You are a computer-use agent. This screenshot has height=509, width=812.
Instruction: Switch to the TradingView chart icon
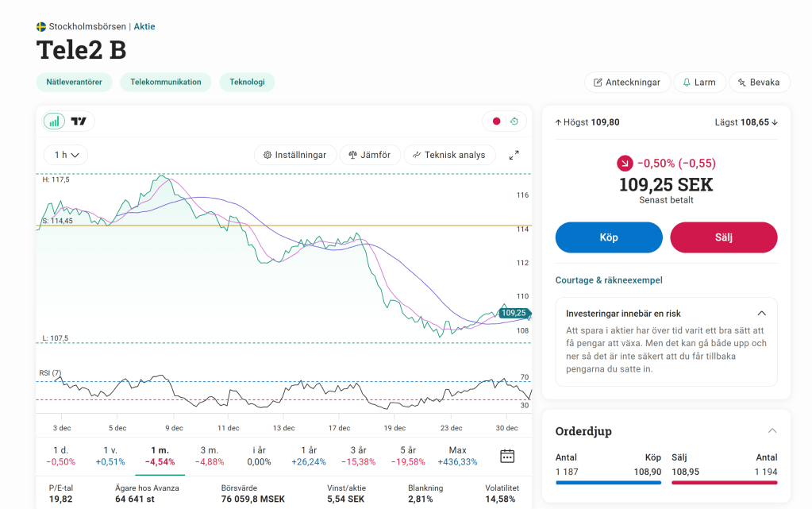tap(79, 121)
